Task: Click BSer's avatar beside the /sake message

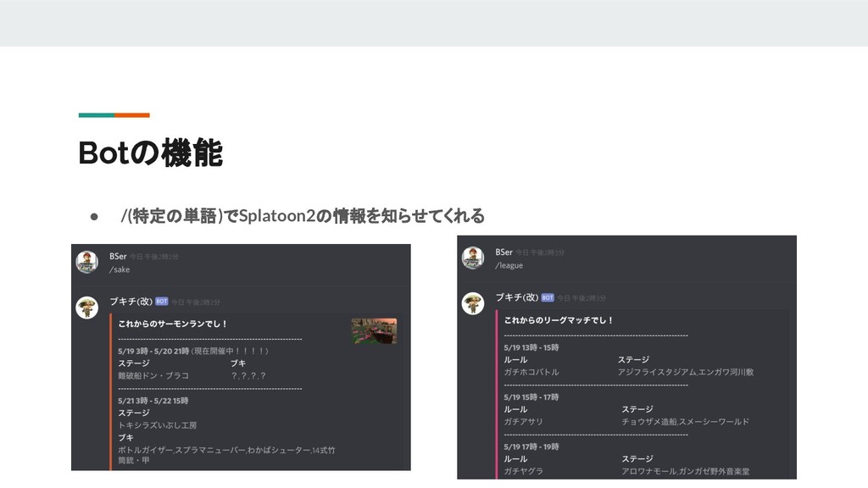Action: [x=87, y=263]
